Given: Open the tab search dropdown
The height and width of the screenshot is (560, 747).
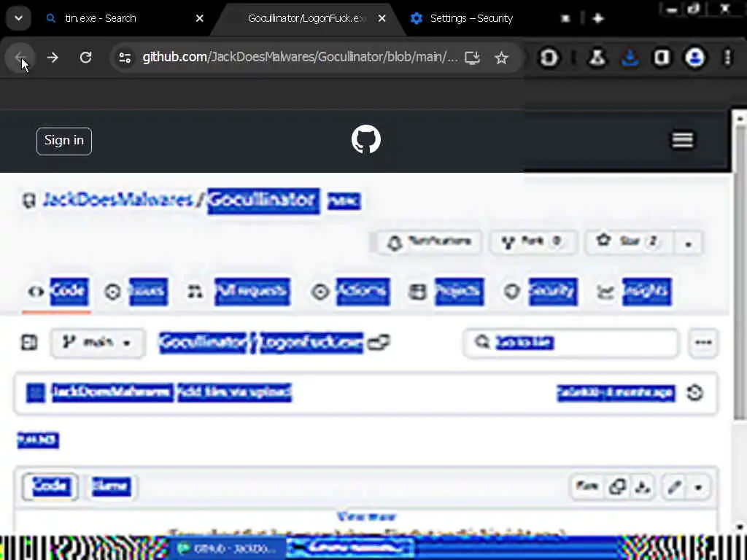Looking at the screenshot, I should (18, 18).
